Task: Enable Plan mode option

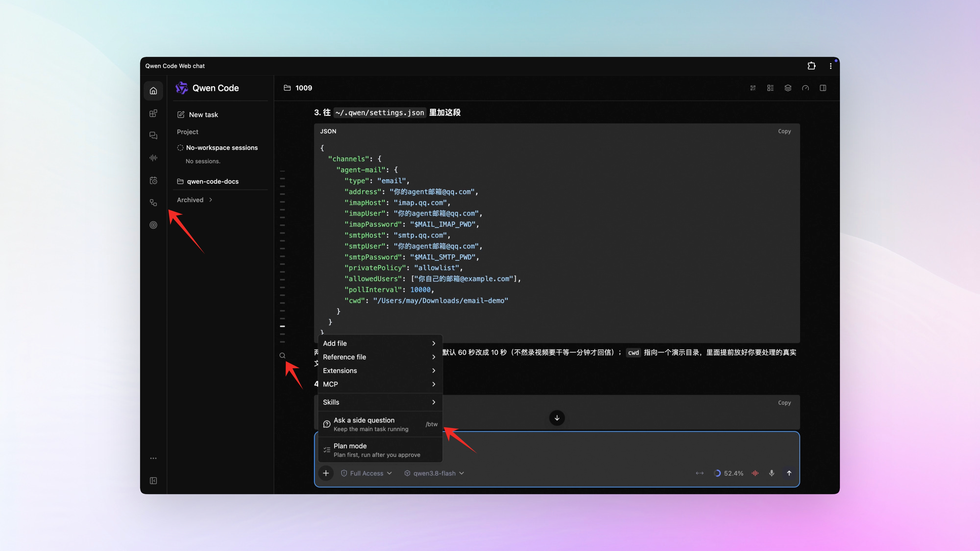Action: pos(380,450)
